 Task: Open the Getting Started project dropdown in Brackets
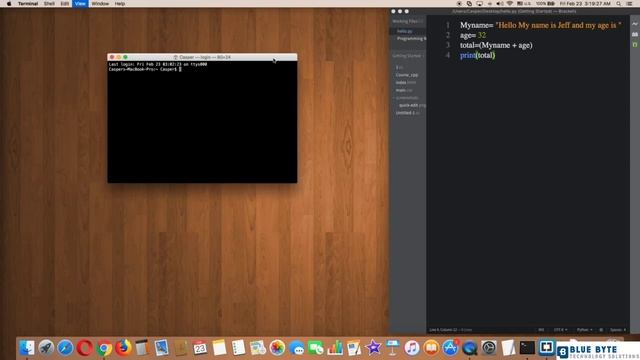(408, 56)
